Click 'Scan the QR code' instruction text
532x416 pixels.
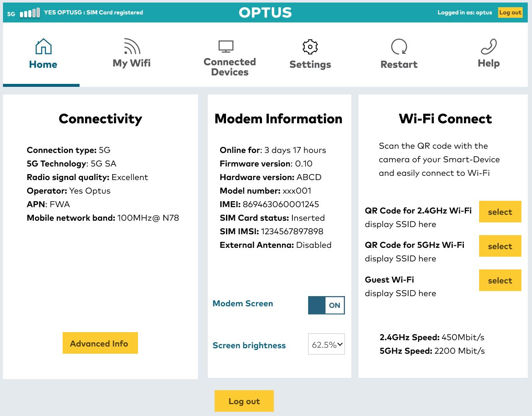[439, 159]
